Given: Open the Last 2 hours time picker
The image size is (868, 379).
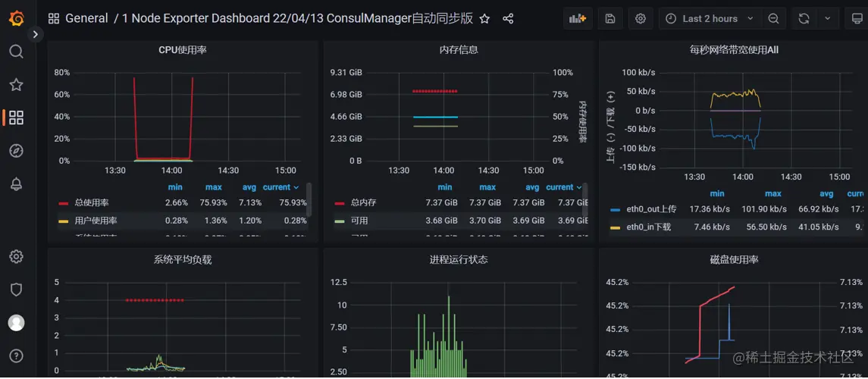Looking at the screenshot, I should (710, 19).
